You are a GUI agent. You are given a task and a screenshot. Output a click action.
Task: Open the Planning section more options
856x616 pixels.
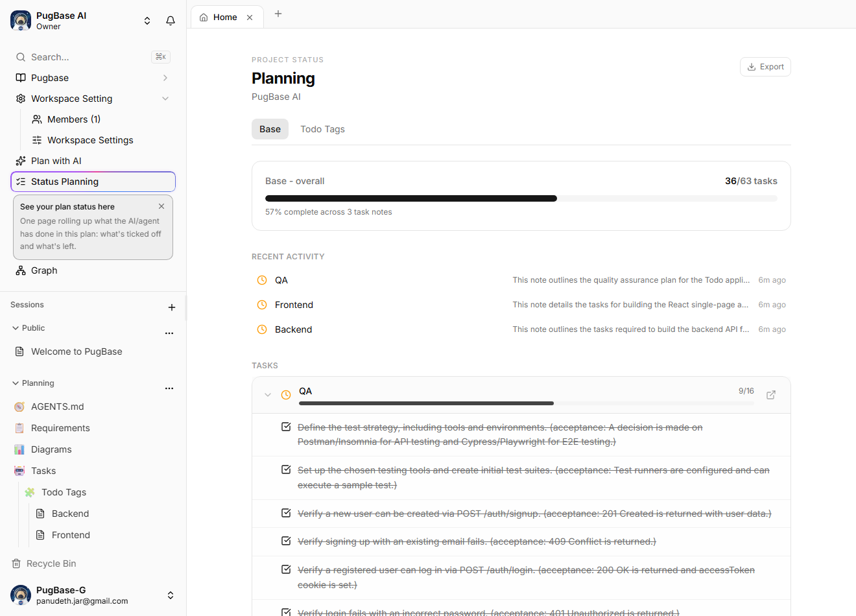click(x=169, y=388)
